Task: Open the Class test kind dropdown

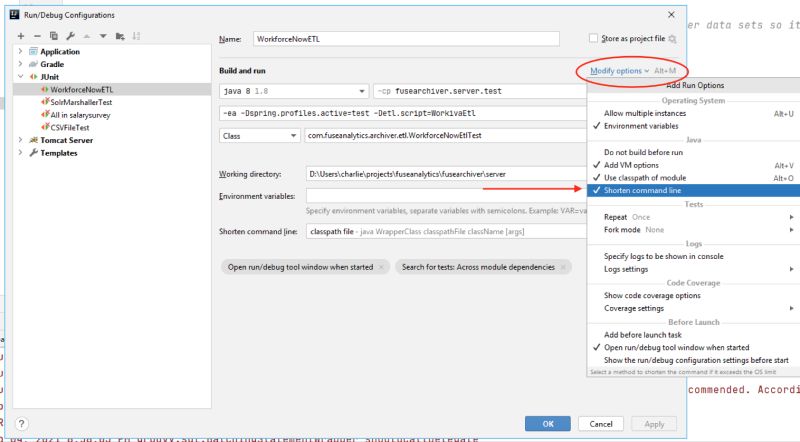Action: [x=260, y=136]
